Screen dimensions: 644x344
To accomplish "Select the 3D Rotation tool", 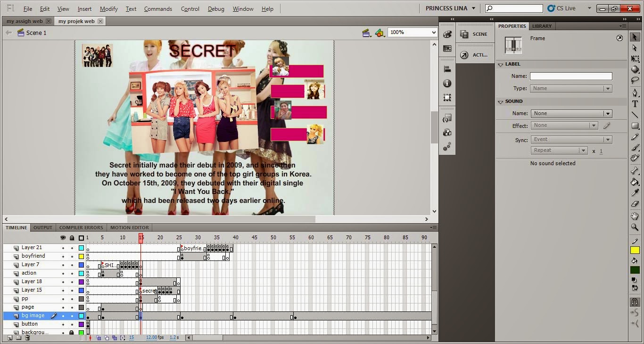I will click(635, 69).
